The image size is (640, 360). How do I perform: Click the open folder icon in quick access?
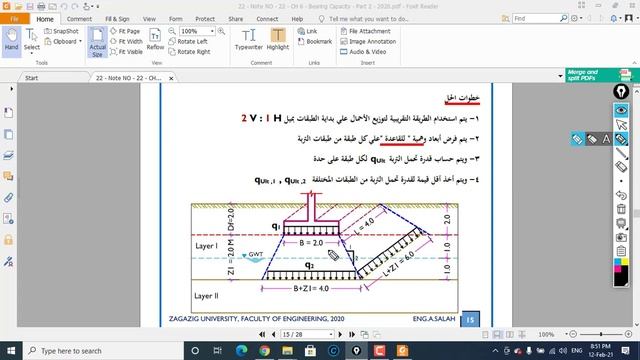(18, 6)
